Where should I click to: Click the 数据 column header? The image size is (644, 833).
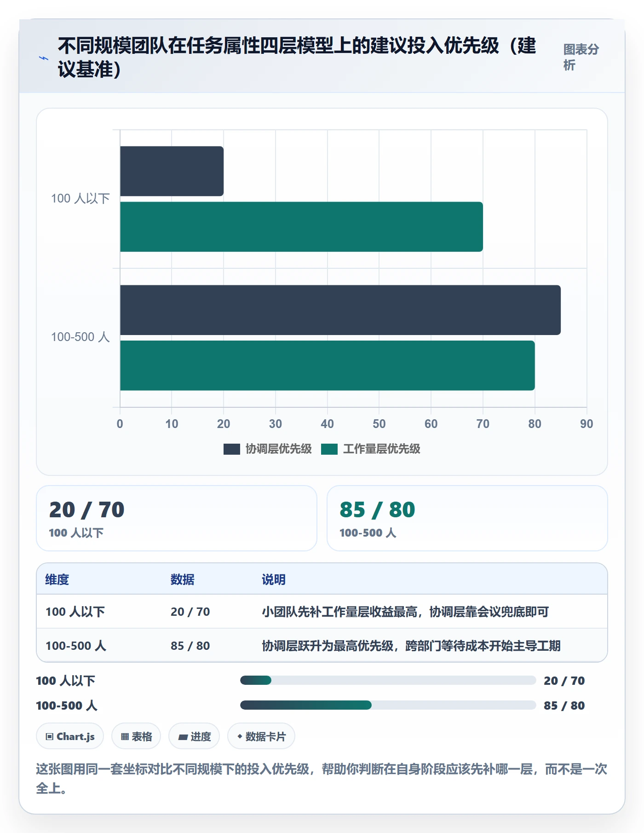click(x=182, y=579)
